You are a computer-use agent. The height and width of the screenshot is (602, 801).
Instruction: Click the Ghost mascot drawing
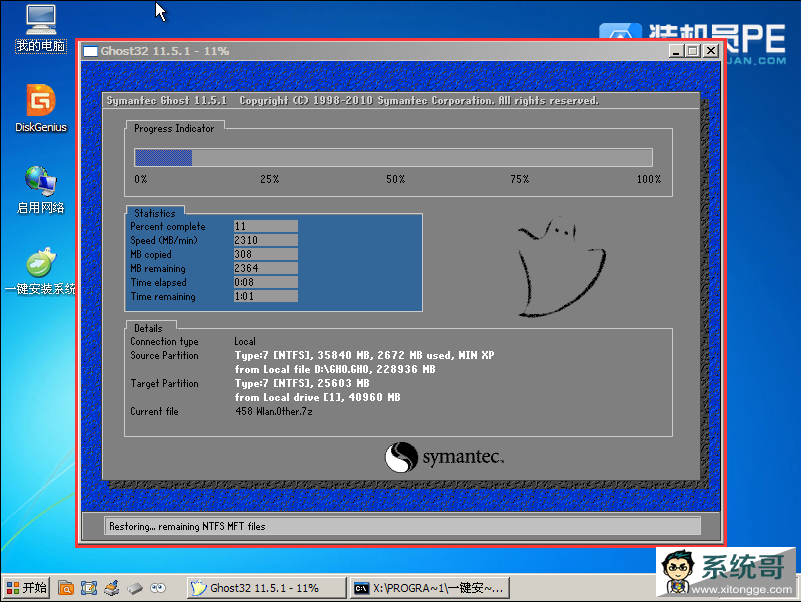[x=562, y=266]
